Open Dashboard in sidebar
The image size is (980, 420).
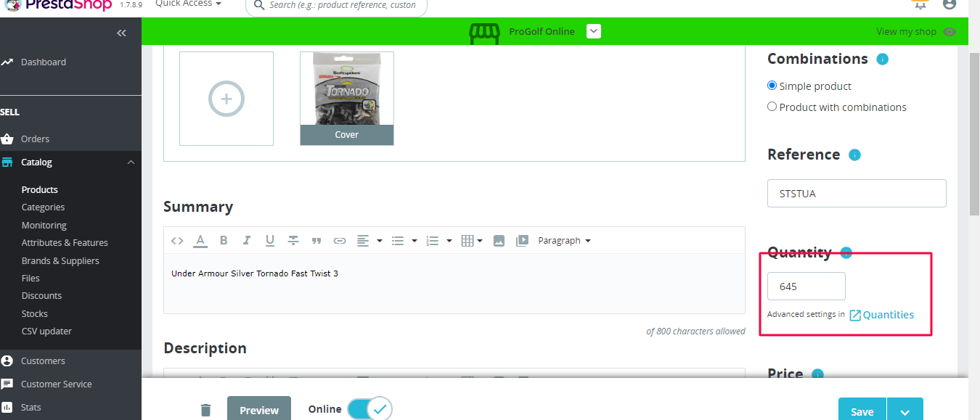[x=44, y=62]
